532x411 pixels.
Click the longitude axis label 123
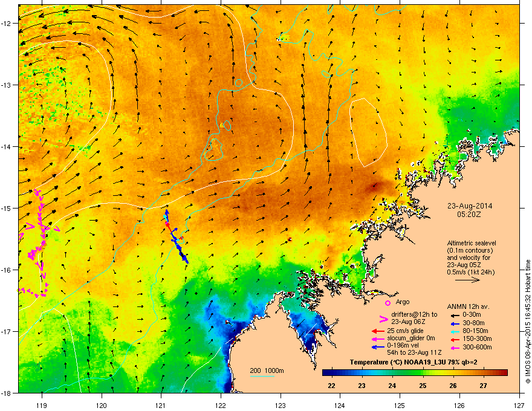(281, 406)
